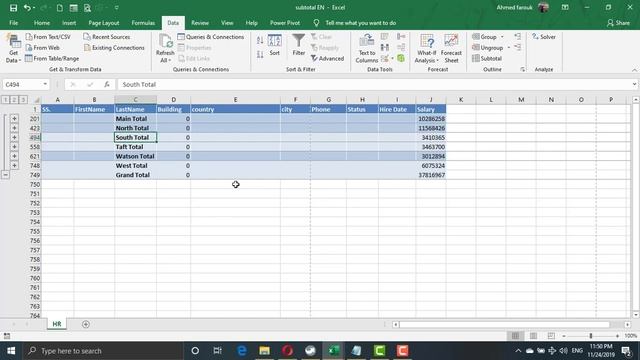Open Outline group dialog launcher
640x360 pixels.
pyautogui.click(x=522, y=70)
